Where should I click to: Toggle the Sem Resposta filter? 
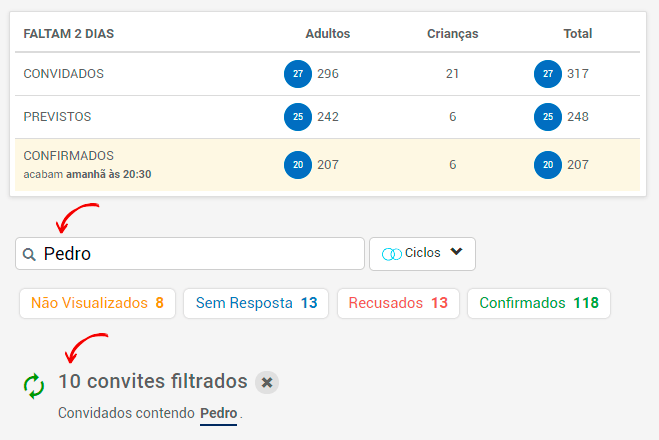point(256,303)
